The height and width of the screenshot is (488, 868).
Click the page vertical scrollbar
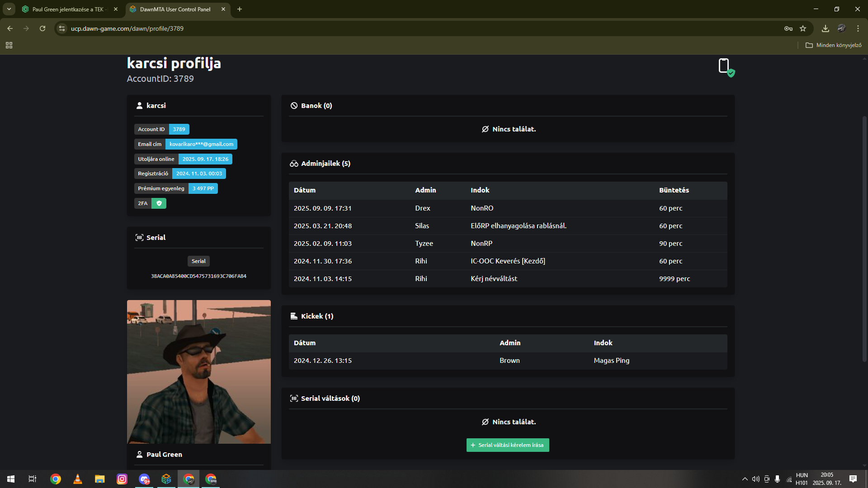[864, 239]
